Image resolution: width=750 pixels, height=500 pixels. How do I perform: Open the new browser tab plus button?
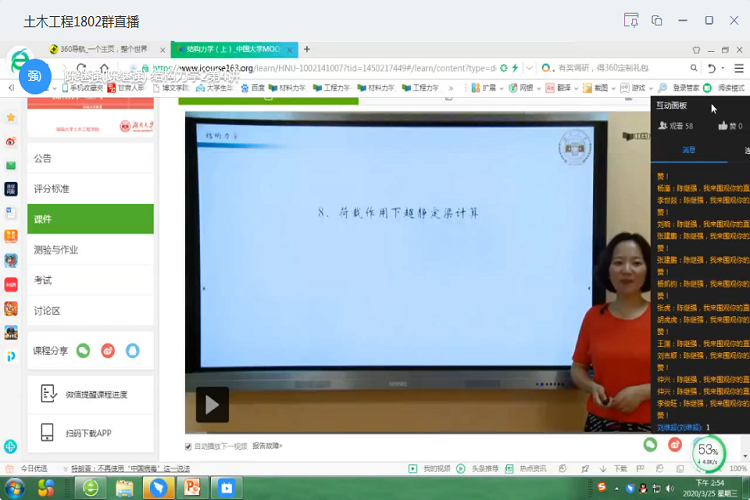pyautogui.click(x=307, y=49)
